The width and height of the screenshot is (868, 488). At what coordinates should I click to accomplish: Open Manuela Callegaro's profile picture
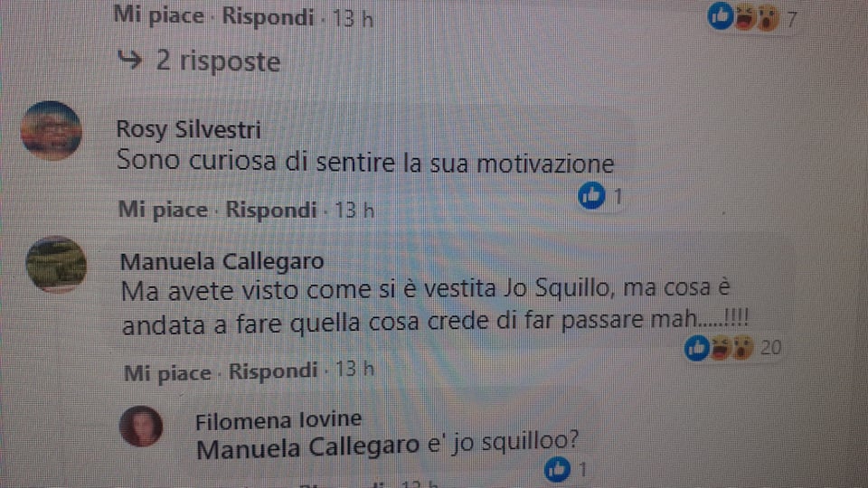[56, 265]
